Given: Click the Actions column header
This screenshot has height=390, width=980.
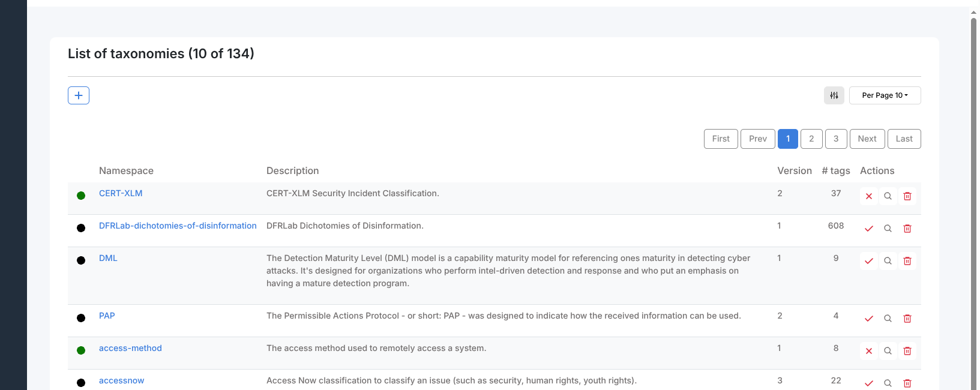Looking at the screenshot, I should click(x=877, y=170).
